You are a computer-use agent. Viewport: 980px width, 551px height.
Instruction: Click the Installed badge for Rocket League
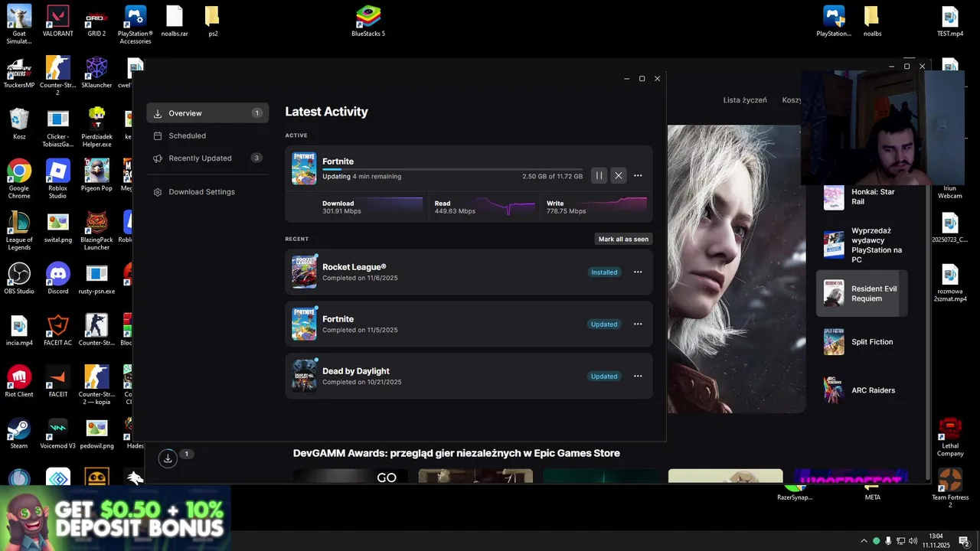point(604,272)
